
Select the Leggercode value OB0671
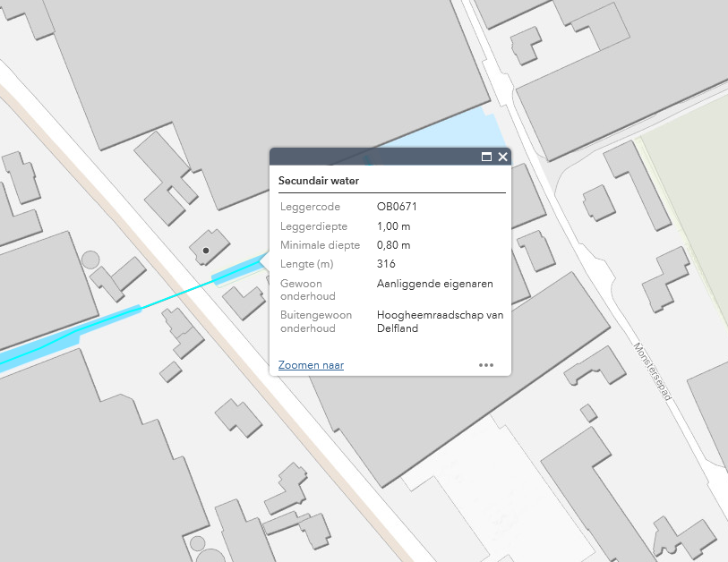pos(397,207)
